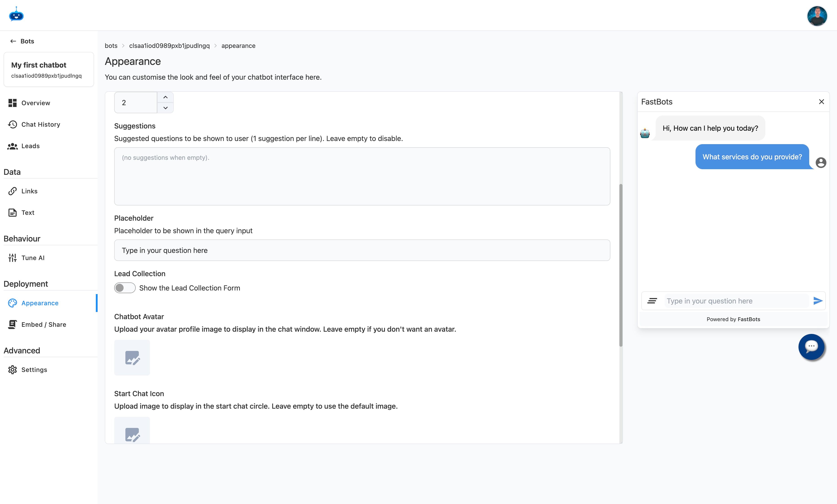Open the Embed / Share section
The width and height of the screenshot is (837, 504).
[x=43, y=324]
